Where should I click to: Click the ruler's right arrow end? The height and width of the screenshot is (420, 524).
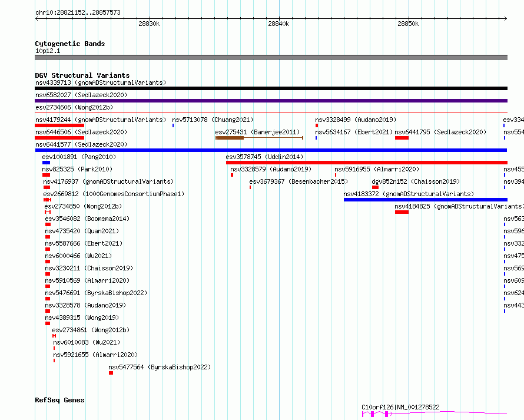click(x=506, y=18)
